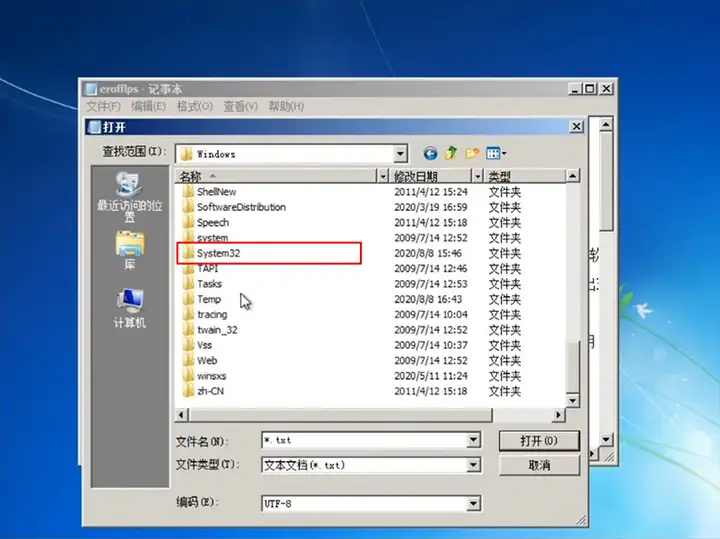The image size is (720, 539).
Task: Open the file type (文件类型) dropdown
Action: [473, 465]
